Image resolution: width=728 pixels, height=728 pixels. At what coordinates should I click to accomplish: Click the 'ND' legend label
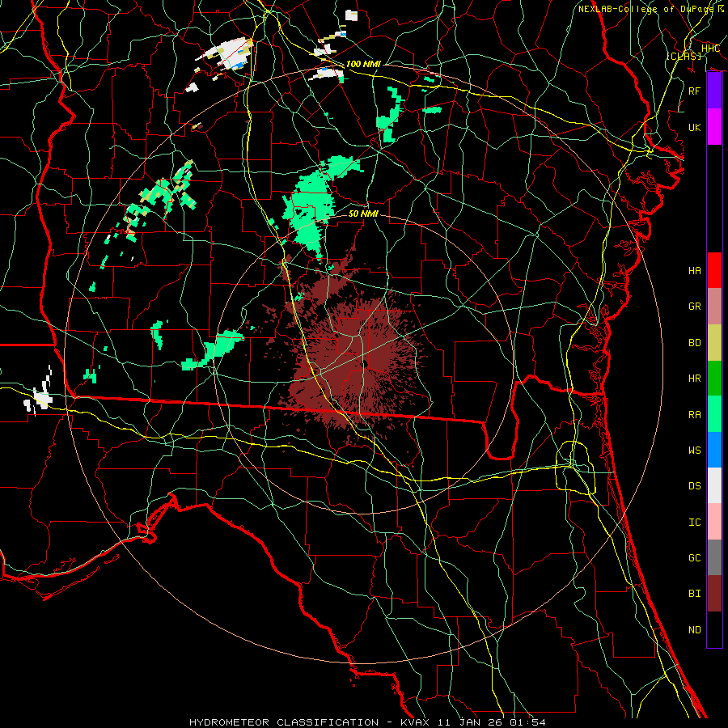click(x=694, y=629)
